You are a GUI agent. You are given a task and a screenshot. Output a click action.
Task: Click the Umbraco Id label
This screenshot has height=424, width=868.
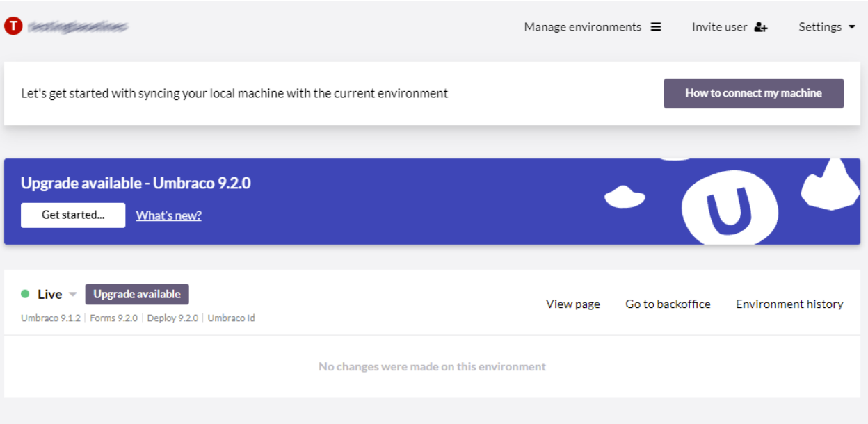click(x=231, y=318)
